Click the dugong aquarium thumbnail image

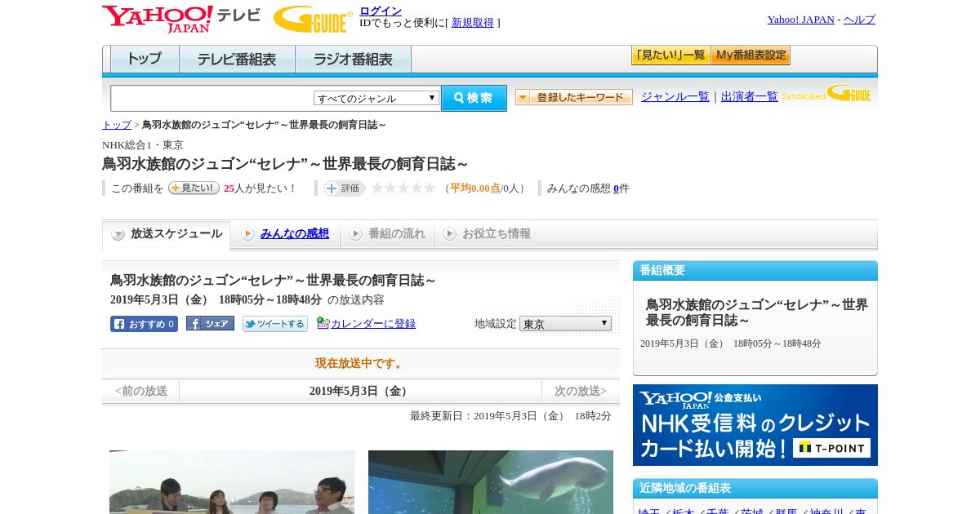491,482
